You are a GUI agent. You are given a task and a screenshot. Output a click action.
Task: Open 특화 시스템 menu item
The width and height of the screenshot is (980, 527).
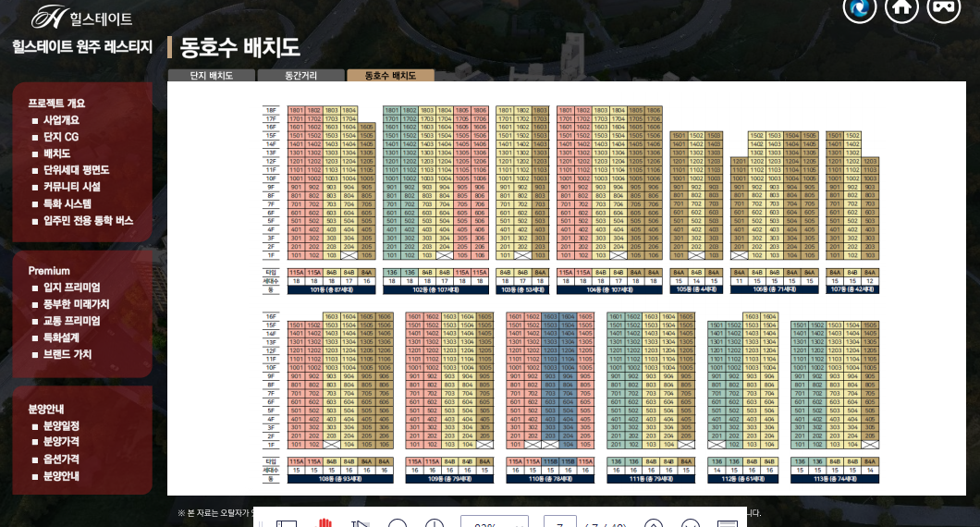click(67, 203)
